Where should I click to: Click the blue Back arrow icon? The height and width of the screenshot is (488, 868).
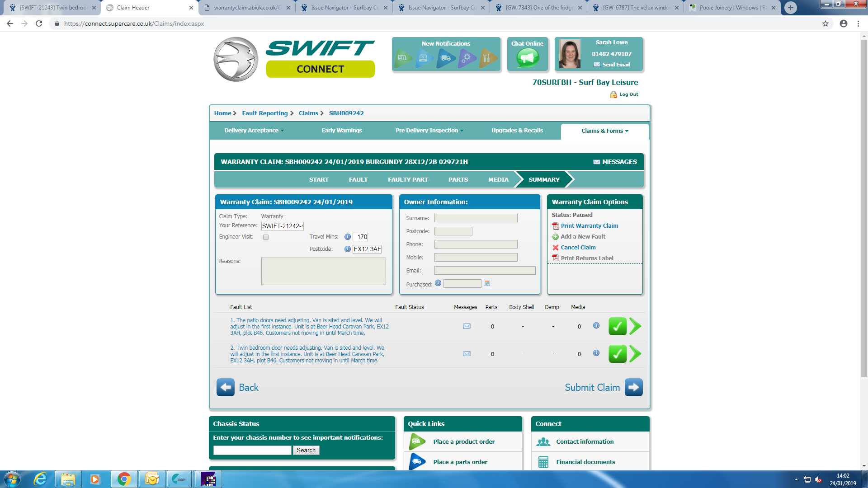[x=226, y=387]
